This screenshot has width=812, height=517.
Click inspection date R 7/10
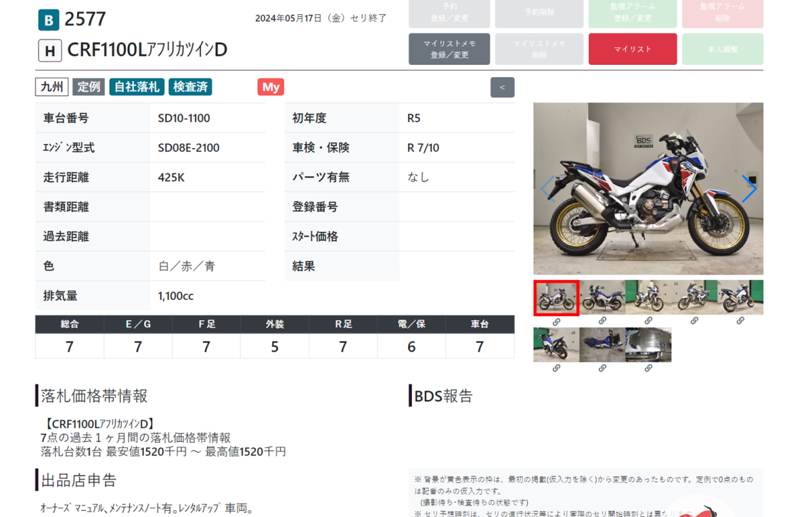424,148
